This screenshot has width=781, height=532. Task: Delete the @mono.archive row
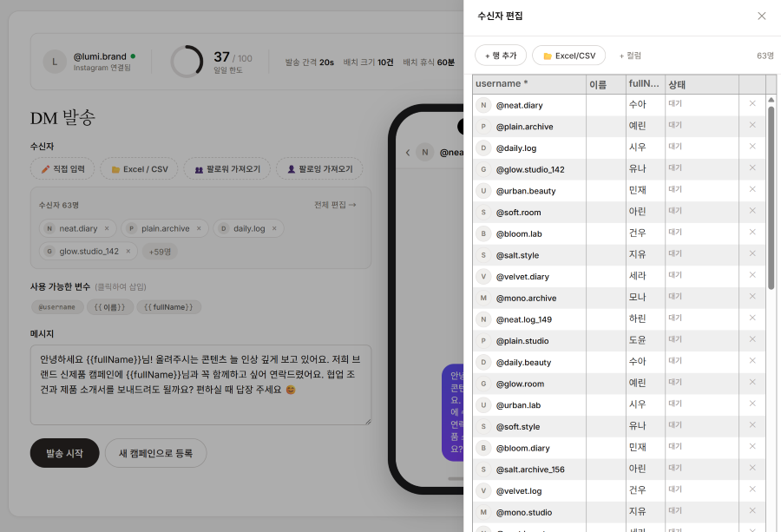tap(752, 297)
